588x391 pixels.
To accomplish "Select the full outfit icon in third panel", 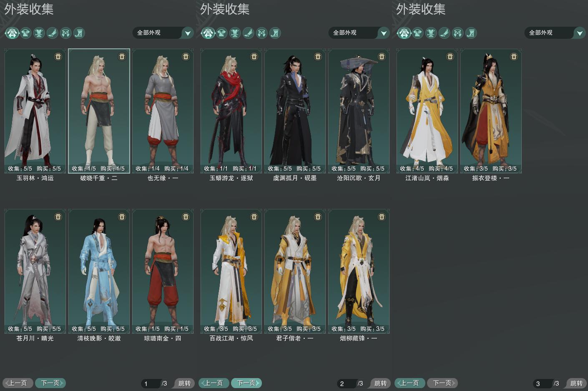I will point(404,33).
